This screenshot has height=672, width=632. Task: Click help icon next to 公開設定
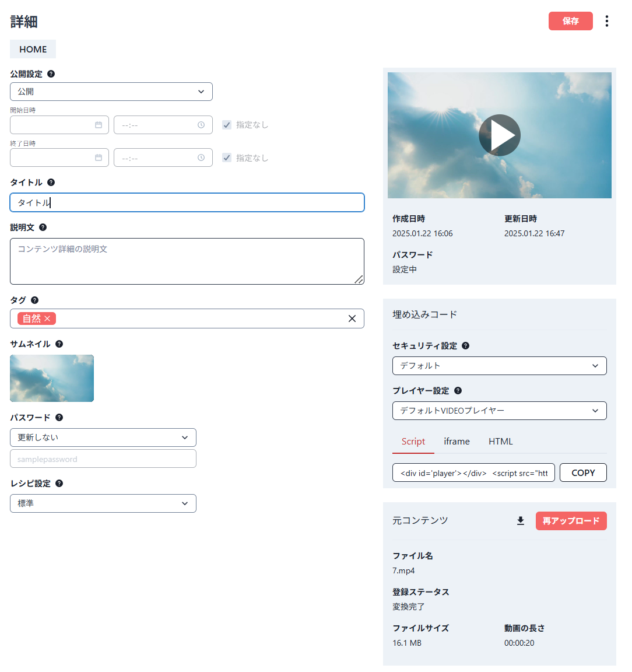pos(51,74)
